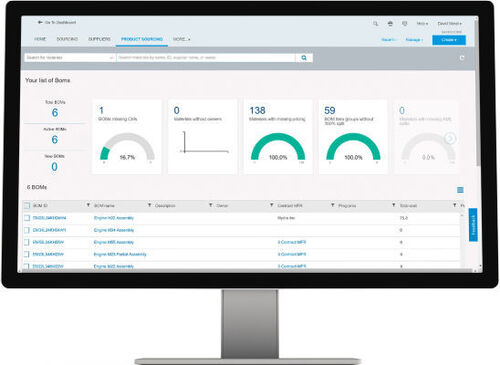
Task: Tick the select-all checkbox in the BOM table header
Action: coord(27,206)
